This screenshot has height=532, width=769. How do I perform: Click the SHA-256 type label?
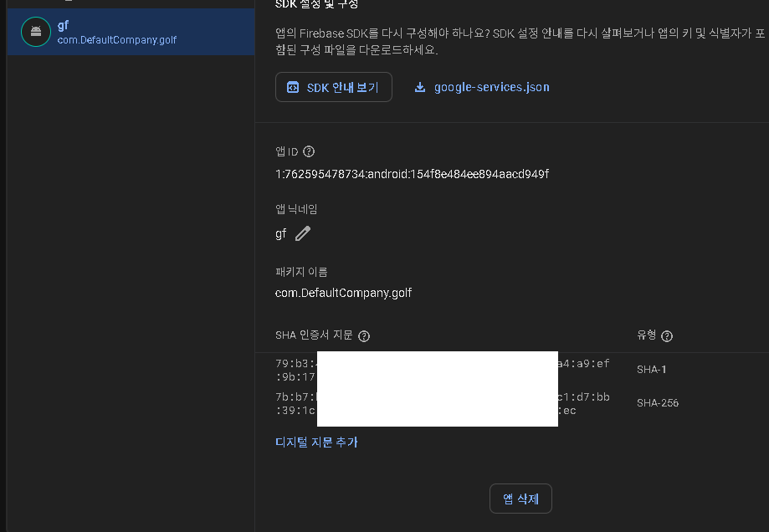point(658,403)
